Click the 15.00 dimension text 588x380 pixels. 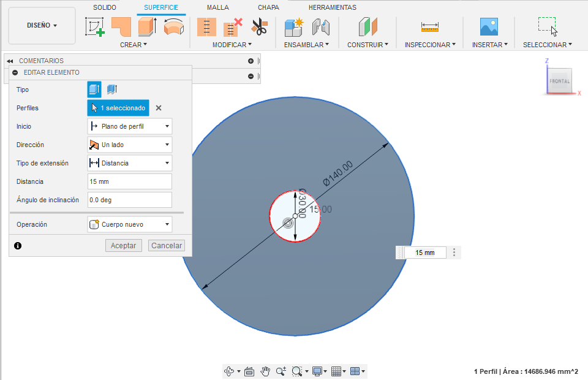coord(320,210)
